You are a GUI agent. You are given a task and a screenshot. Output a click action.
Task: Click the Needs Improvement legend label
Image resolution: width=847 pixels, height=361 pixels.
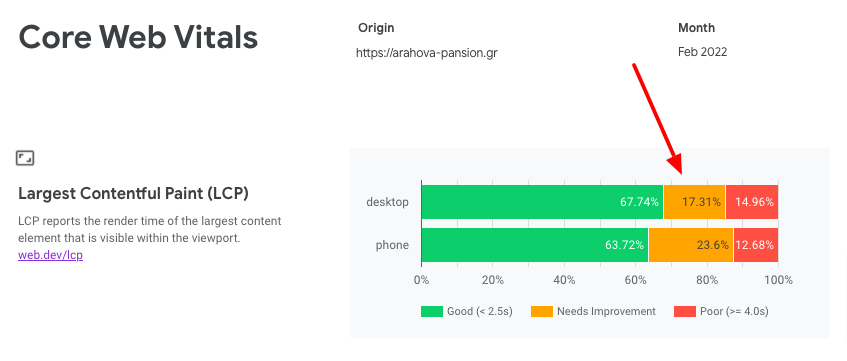[606, 311]
